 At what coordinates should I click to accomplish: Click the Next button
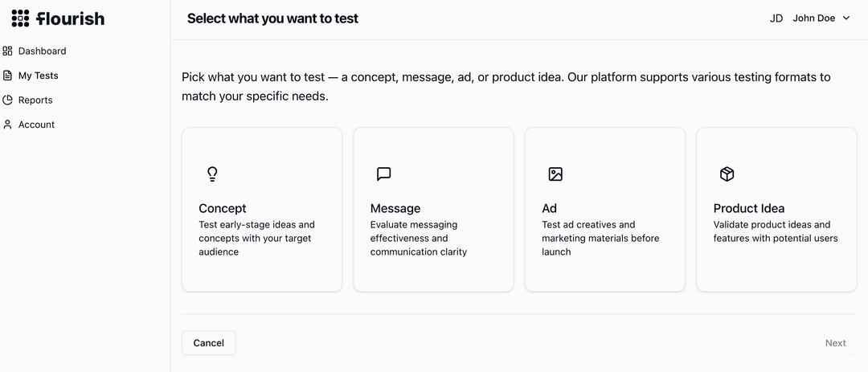coord(835,343)
